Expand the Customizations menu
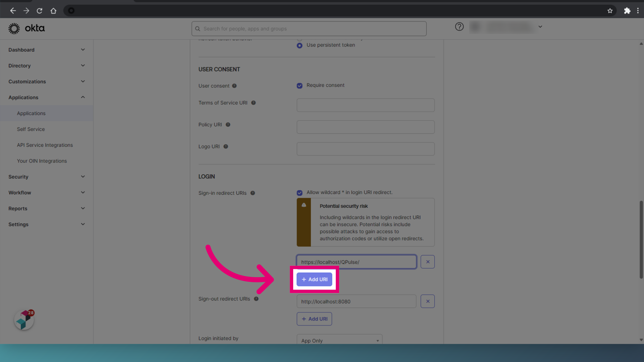 coord(47,81)
